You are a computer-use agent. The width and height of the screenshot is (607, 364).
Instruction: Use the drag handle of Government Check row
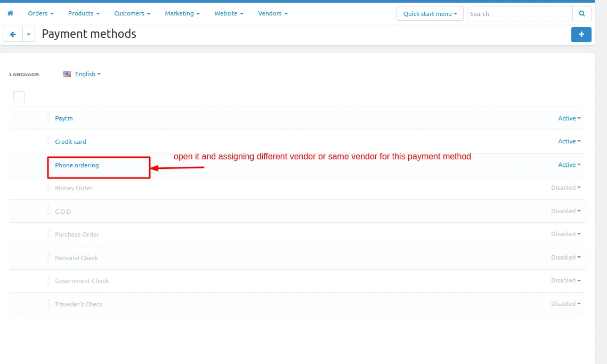[x=48, y=280]
